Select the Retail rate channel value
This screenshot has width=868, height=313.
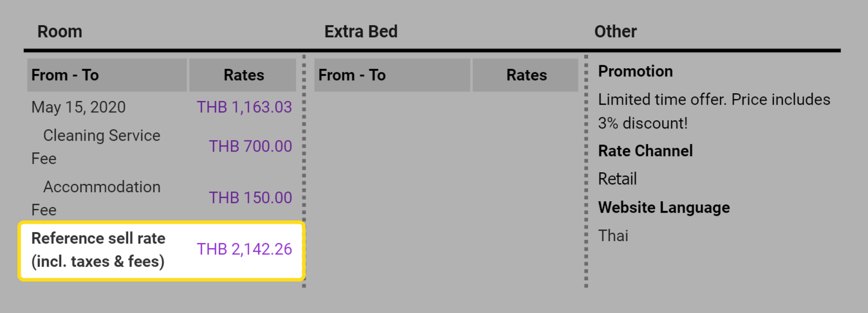(618, 179)
